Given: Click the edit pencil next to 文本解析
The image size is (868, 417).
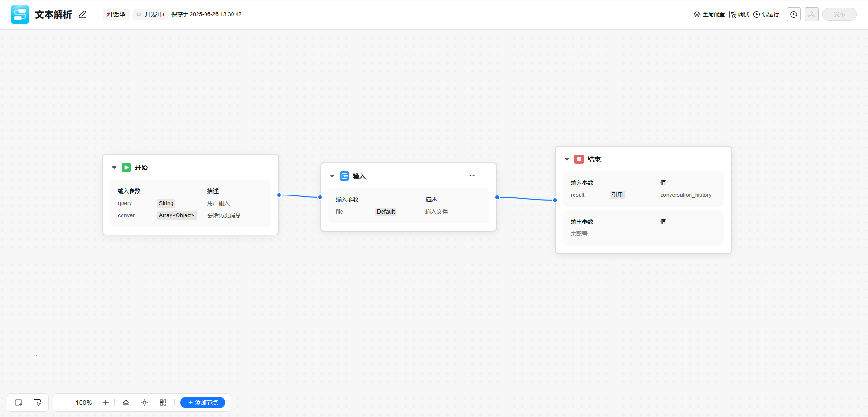Looking at the screenshot, I should pos(82,14).
